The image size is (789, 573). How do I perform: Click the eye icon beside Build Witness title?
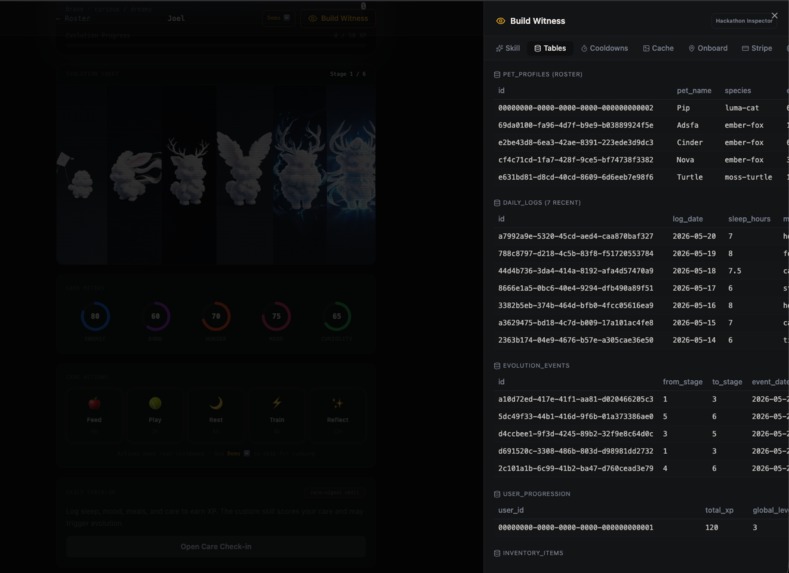pos(500,21)
